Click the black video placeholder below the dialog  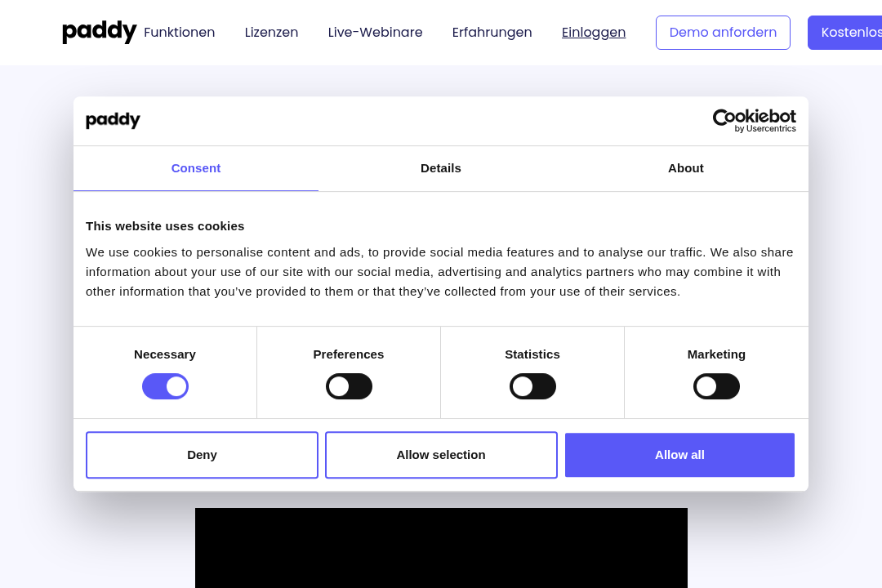point(441,548)
